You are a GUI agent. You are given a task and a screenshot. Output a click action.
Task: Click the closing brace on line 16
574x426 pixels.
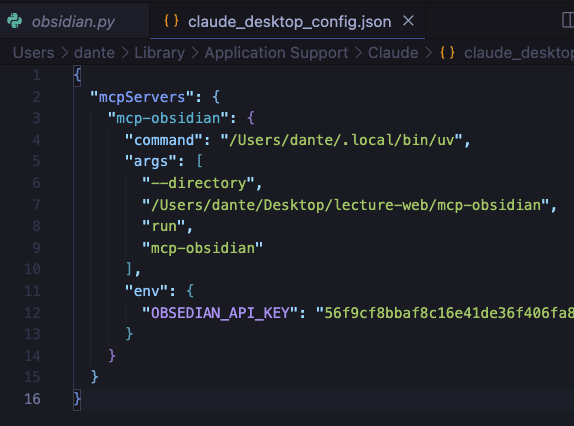click(x=77, y=399)
